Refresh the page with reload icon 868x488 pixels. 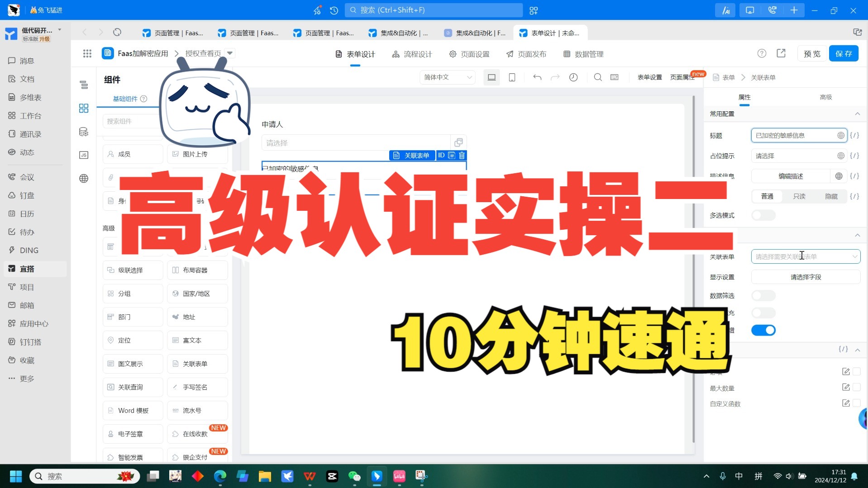(x=117, y=33)
